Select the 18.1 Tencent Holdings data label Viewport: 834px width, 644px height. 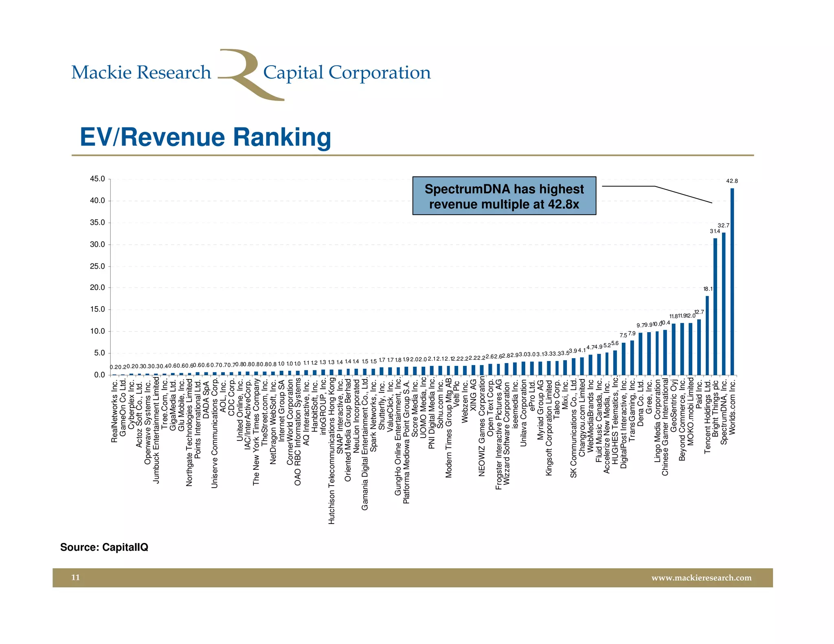(708, 289)
